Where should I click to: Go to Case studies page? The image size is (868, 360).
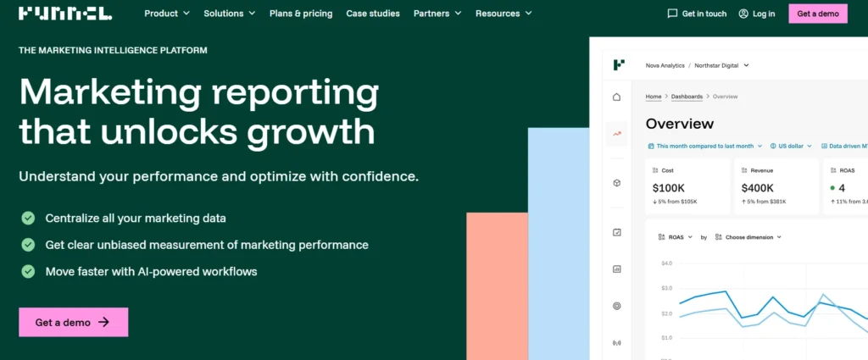(x=373, y=14)
